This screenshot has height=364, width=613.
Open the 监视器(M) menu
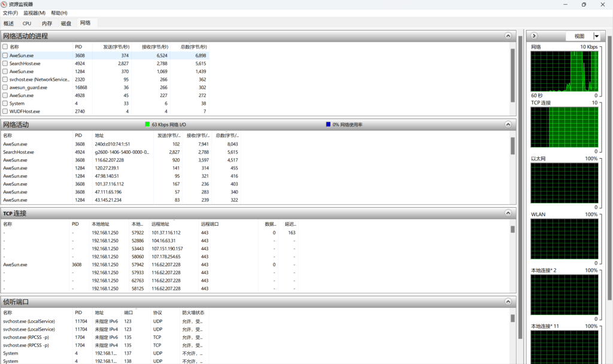34,13
